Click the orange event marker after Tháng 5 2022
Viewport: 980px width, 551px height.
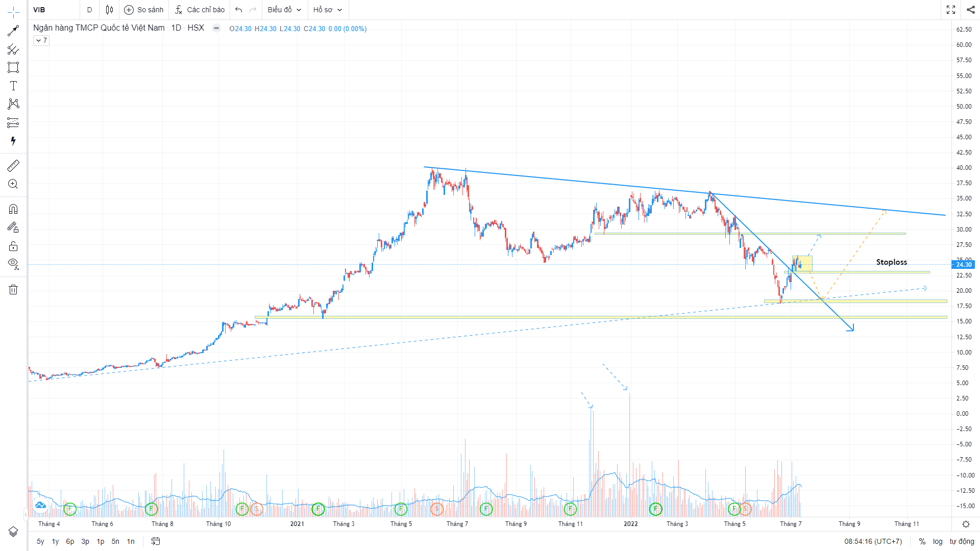[745, 509]
